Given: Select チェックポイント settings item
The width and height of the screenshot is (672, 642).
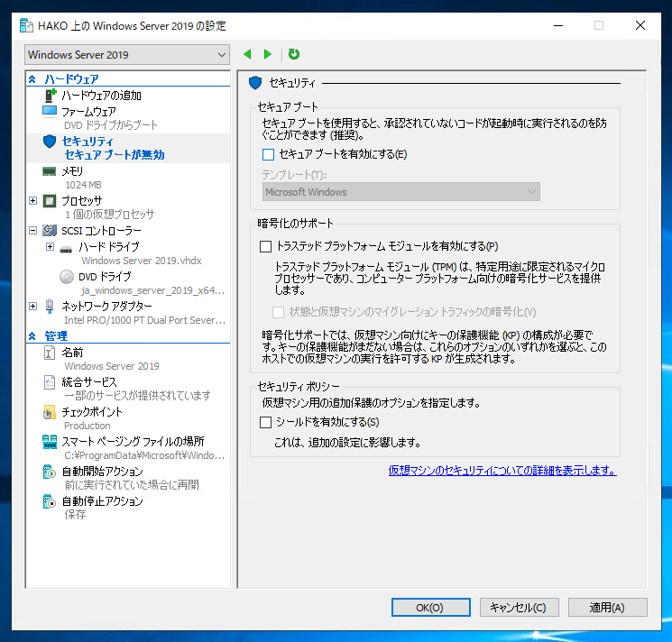Looking at the screenshot, I should (x=92, y=412).
